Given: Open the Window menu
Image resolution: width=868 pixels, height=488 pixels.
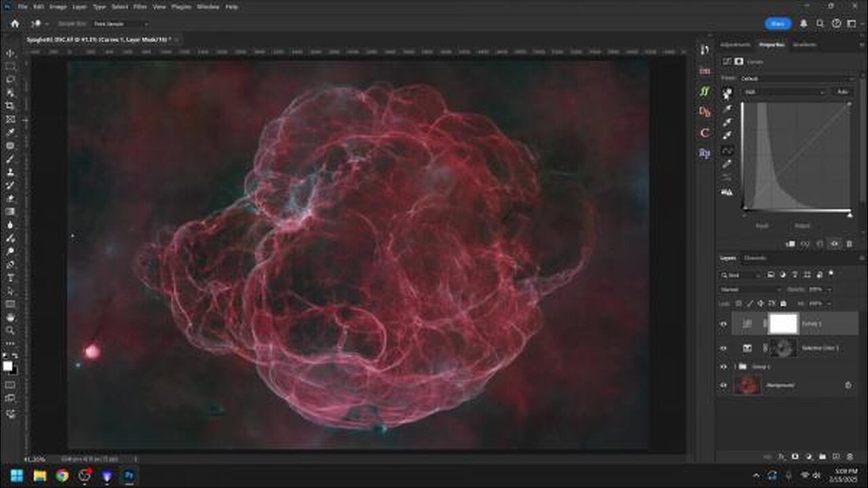Looking at the screenshot, I should coord(207,6).
